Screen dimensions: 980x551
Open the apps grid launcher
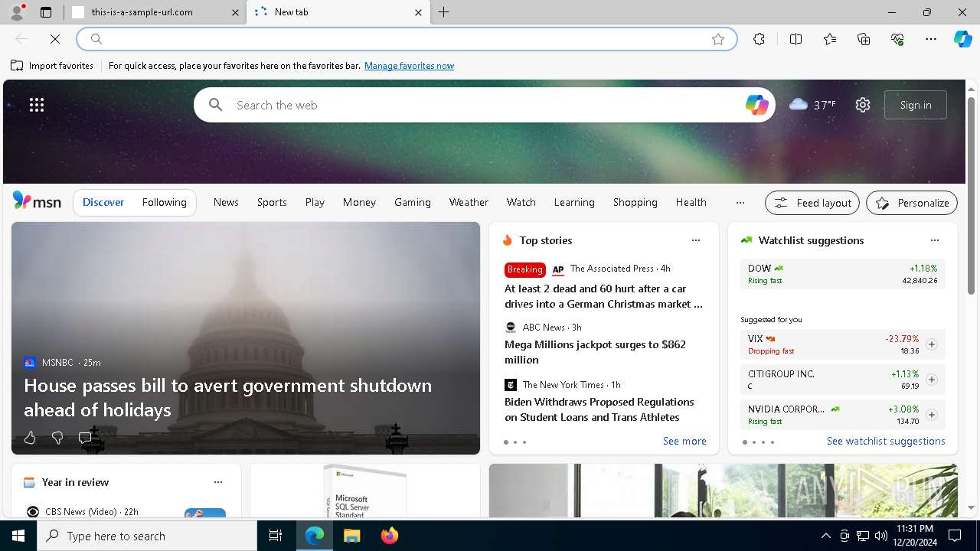coord(37,105)
